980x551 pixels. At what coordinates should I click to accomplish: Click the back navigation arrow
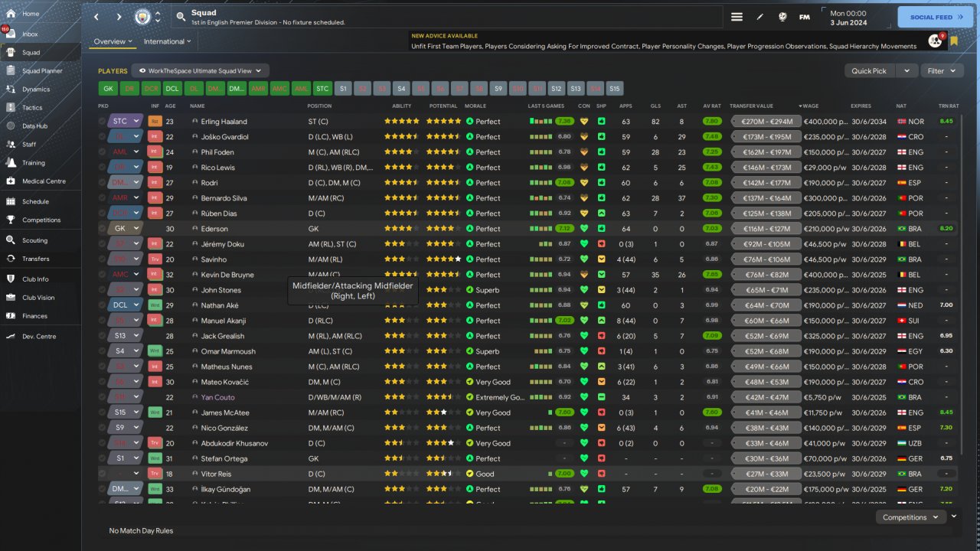pos(96,17)
